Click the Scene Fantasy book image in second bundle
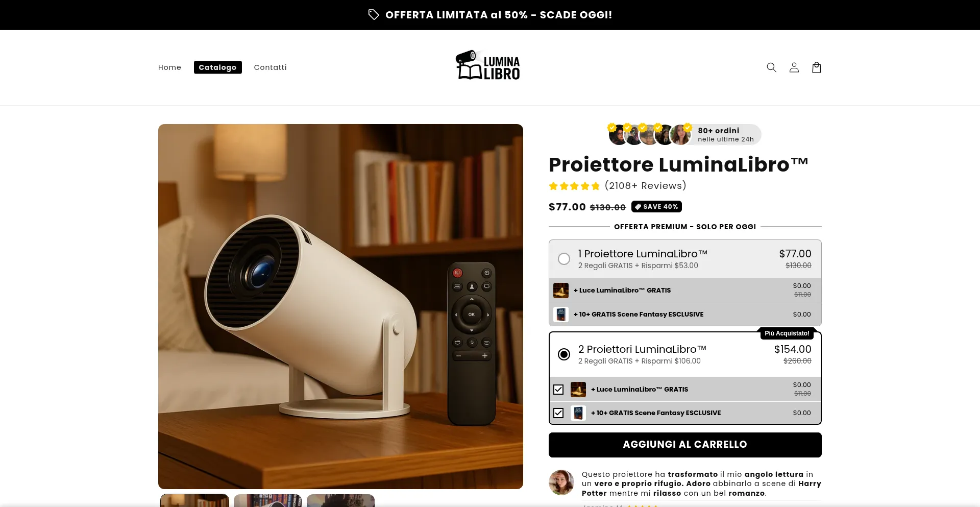 point(578,413)
